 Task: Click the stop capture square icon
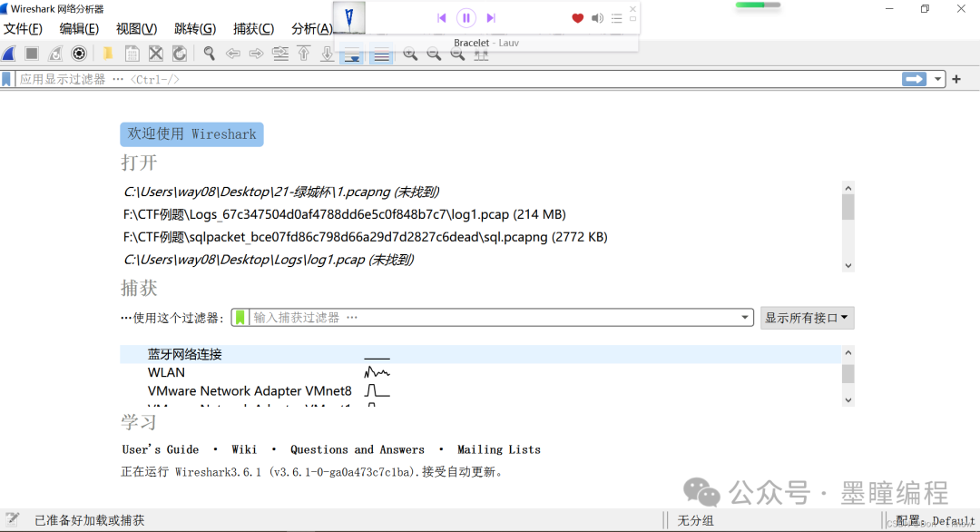32,54
